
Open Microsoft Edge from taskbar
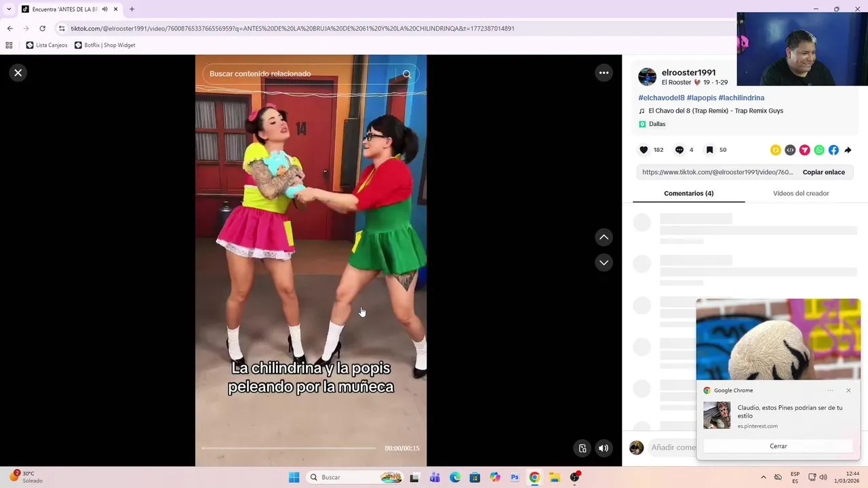pos(455,477)
